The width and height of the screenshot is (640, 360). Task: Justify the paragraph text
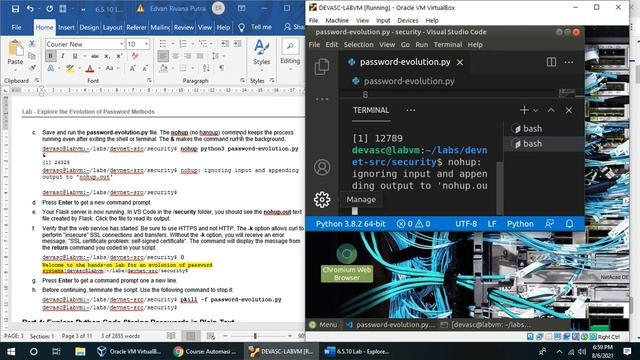(200, 56)
